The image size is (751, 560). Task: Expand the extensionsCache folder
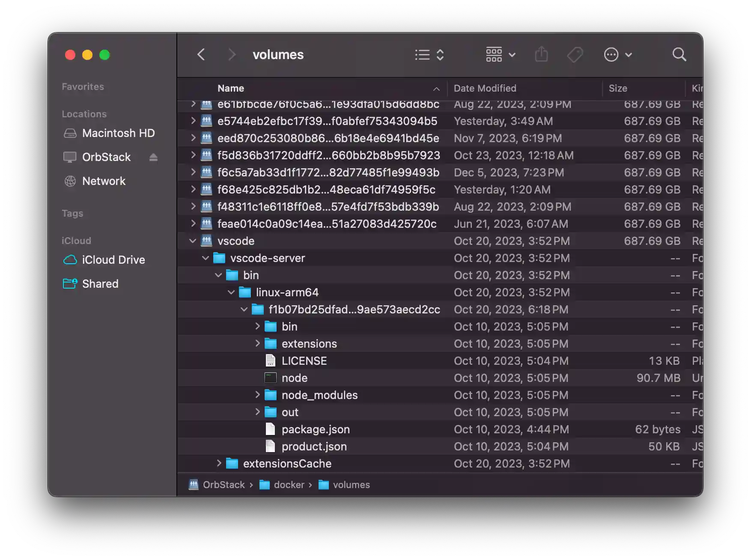coord(218,463)
